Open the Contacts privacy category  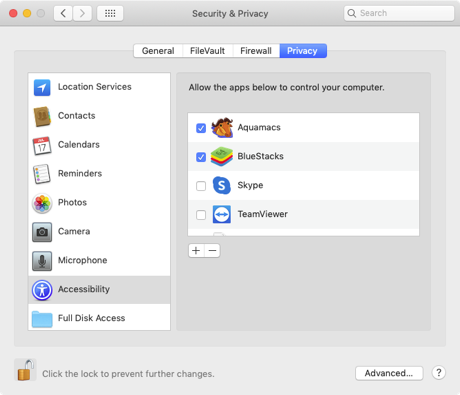pos(99,116)
